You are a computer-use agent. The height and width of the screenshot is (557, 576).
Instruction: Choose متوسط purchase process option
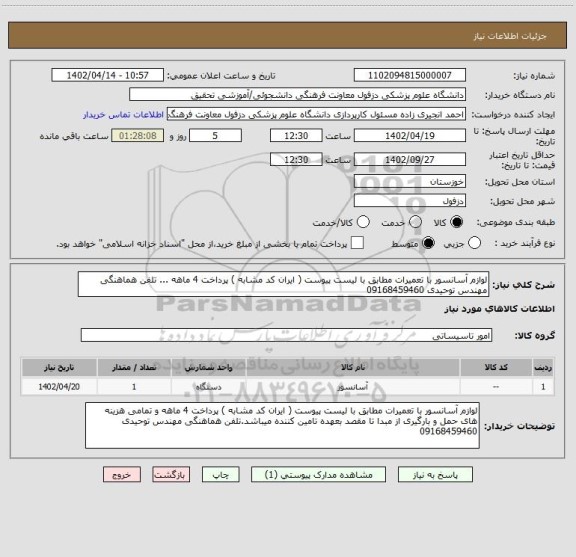coord(428,243)
